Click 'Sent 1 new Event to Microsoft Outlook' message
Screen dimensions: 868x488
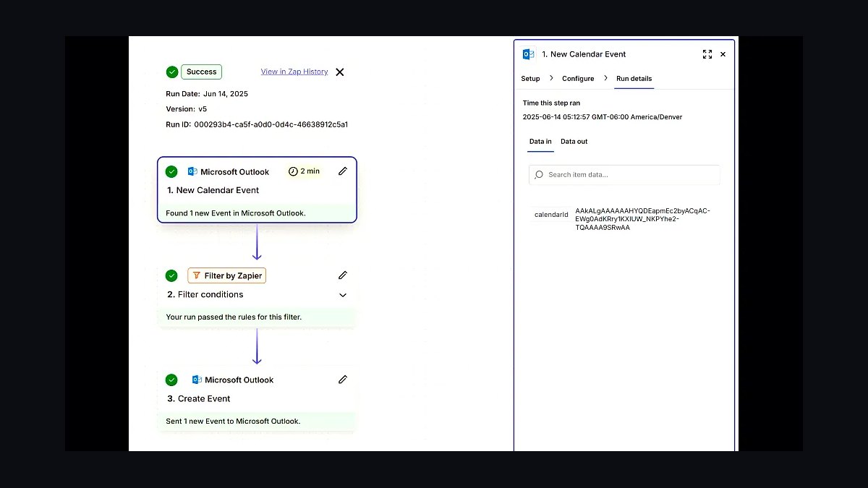tap(233, 421)
